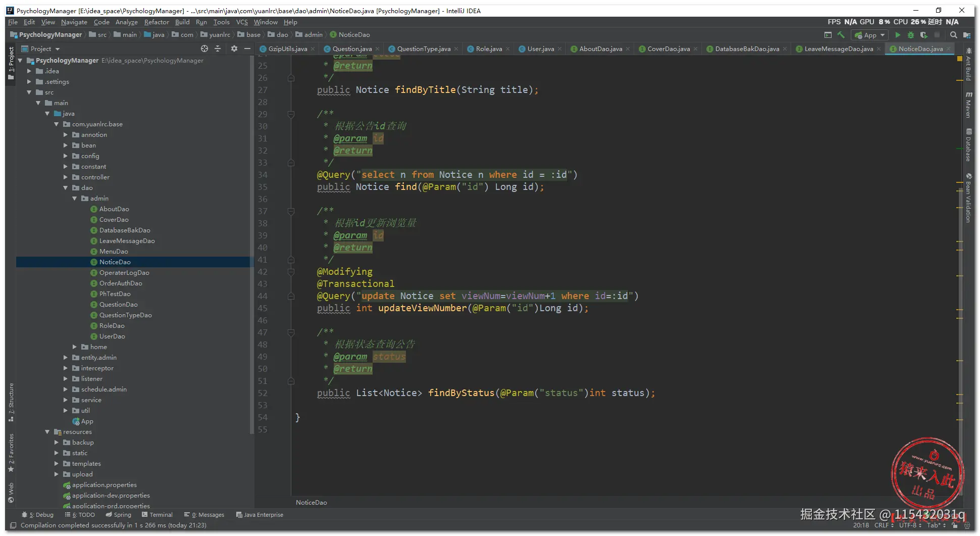Open OrderAuthDao in the project tree
The width and height of the screenshot is (980, 536).
click(121, 283)
